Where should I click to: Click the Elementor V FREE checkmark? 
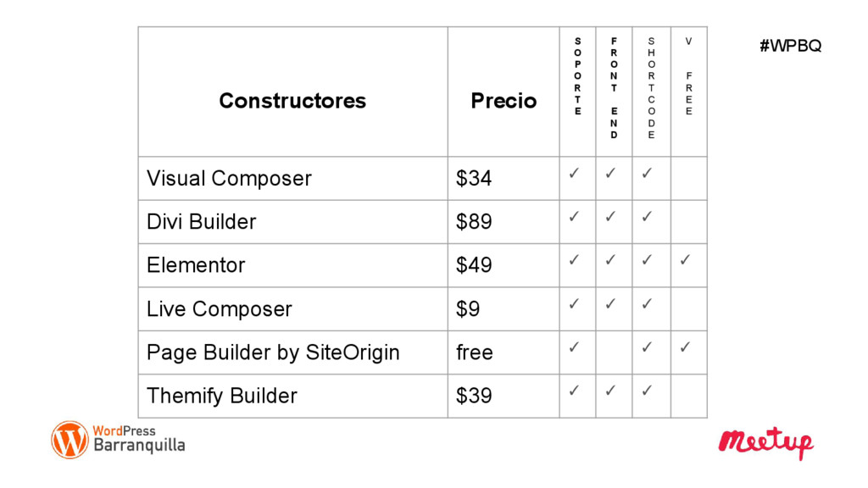click(685, 259)
